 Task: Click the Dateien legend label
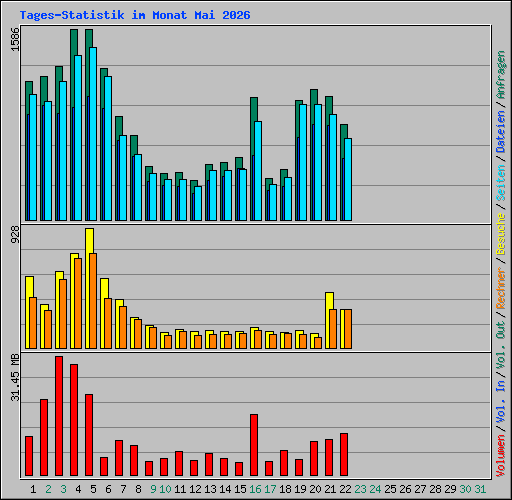pos(501,132)
